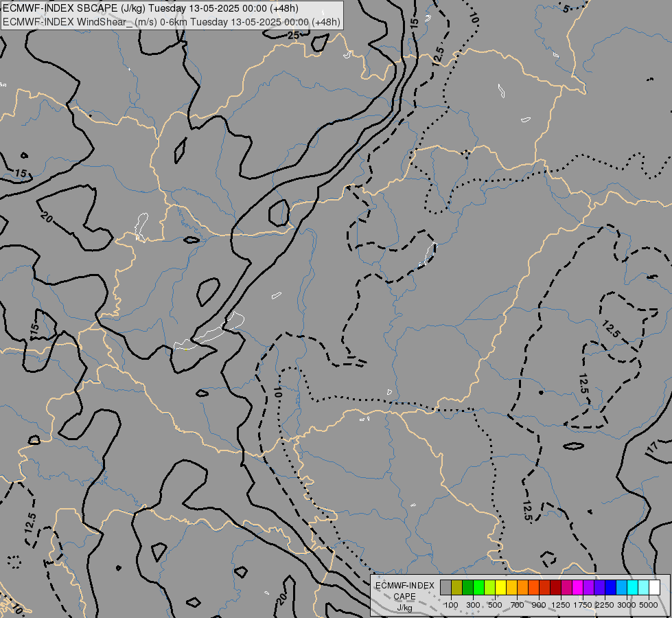Click the orange swatch left of 700 tick
This screenshot has width=672, height=618.
[x=522, y=587]
